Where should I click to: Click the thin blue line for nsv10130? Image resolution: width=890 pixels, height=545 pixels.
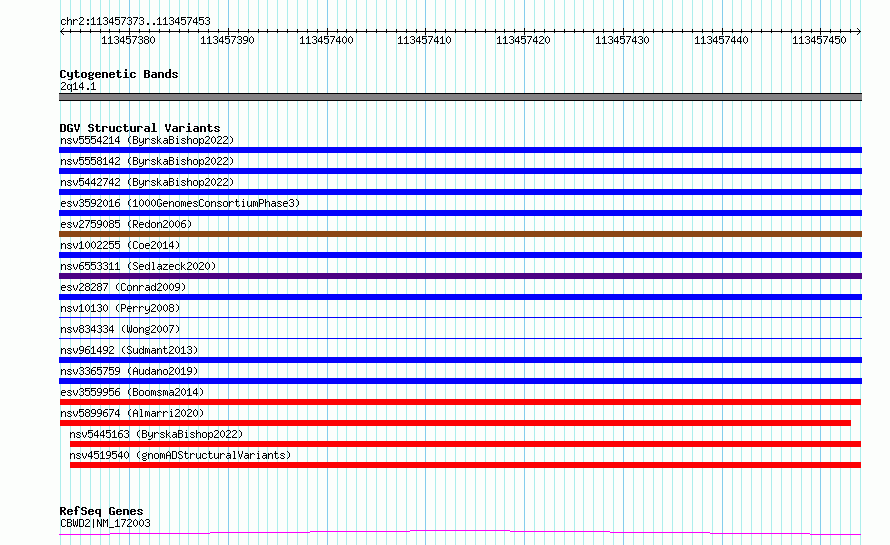(460, 317)
